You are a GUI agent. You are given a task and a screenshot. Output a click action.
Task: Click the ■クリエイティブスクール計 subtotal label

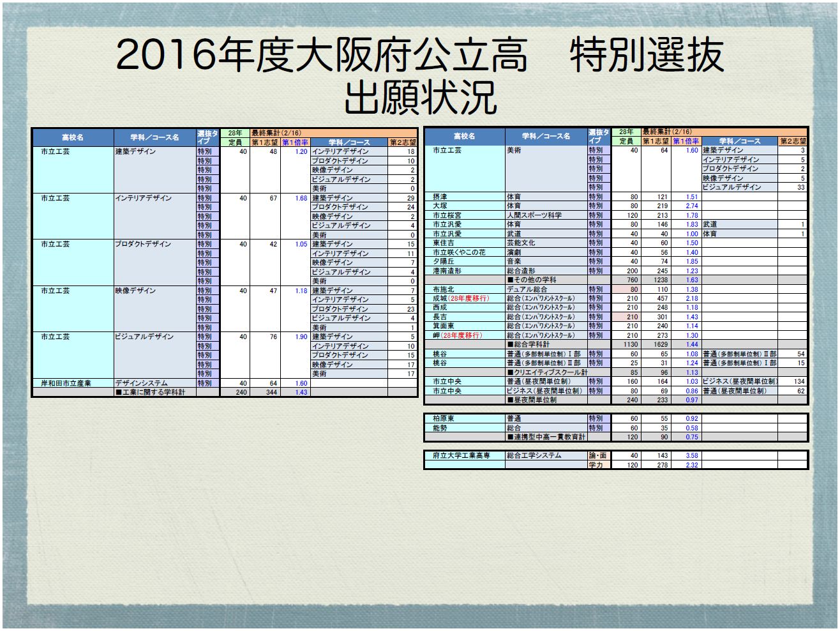[x=546, y=372]
